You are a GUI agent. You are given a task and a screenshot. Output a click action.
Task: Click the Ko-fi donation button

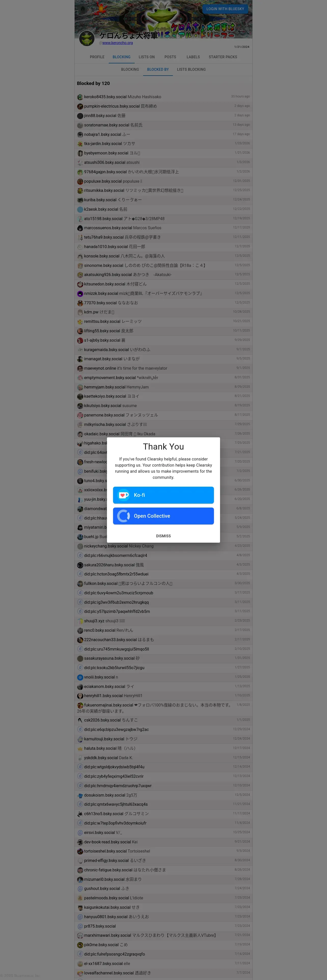[163, 495]
